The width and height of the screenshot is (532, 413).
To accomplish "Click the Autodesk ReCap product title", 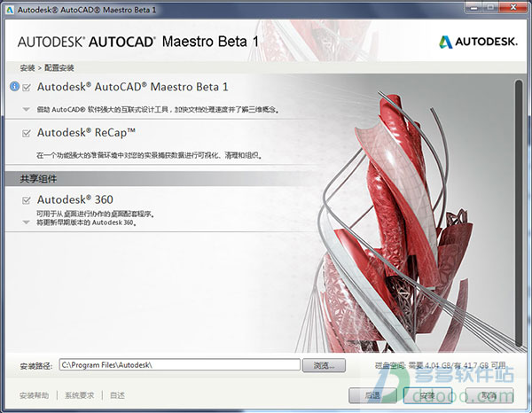I will 87,133.
